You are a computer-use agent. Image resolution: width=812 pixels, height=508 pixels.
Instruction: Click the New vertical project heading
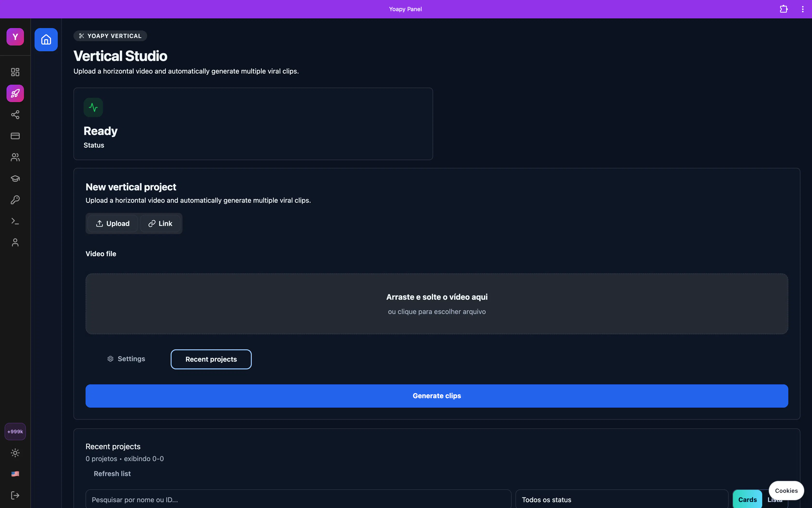pyautogui.click(x=131, y=187)
